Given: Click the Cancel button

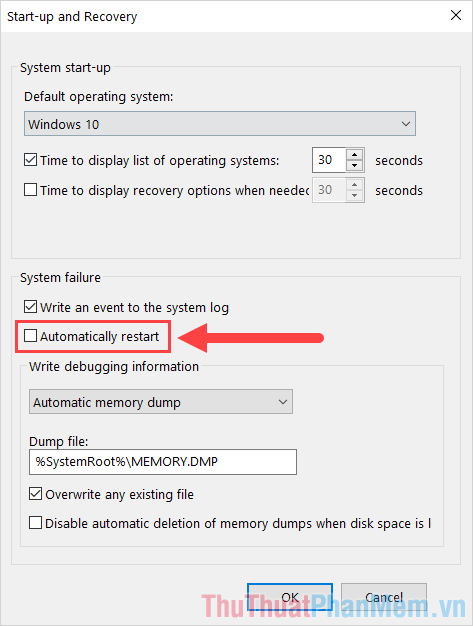Looking at the screenshot, I should [384, 597].
